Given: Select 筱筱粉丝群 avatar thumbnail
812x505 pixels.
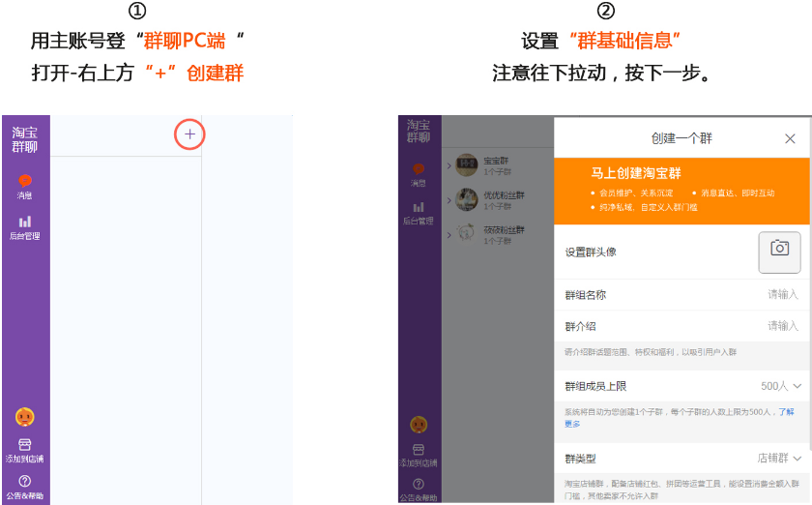Looking at the screenshot, I should coord(466,234).
